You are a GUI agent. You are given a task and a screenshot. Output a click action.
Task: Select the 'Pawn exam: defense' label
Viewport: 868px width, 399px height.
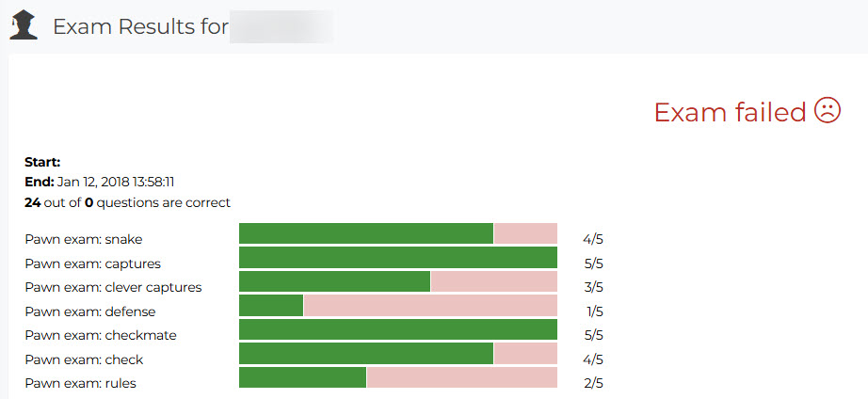pos(90,311)
